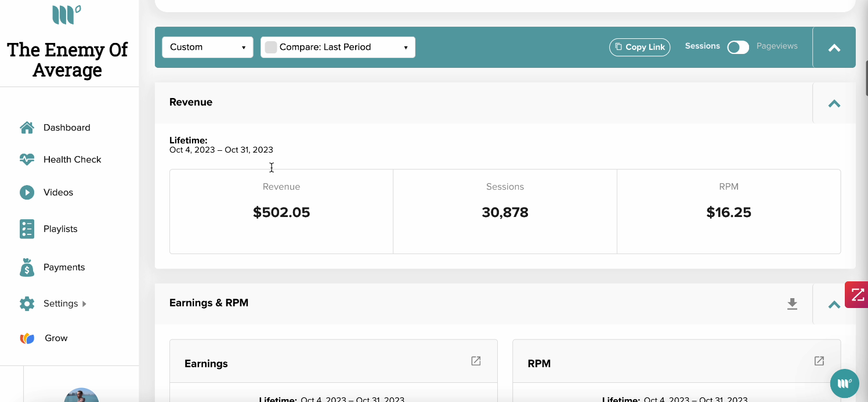Collapse the Earnings & RPM section
The height and width of the screenshot is (402, 868).
[834, 305]
